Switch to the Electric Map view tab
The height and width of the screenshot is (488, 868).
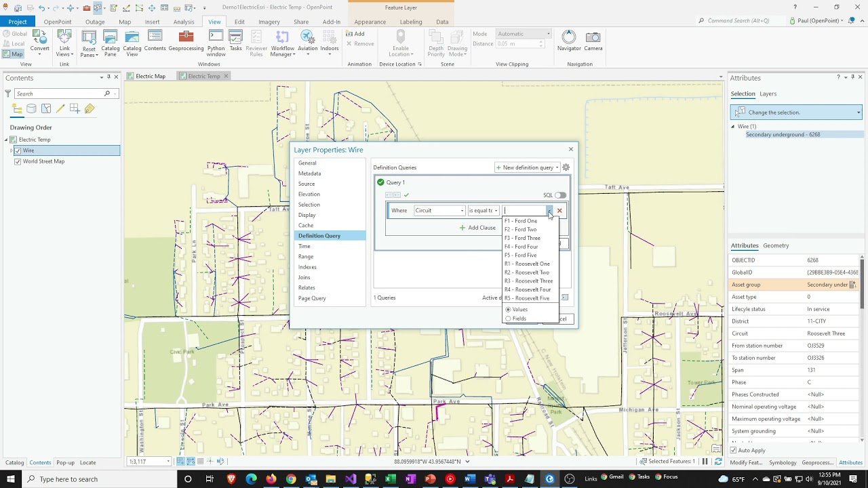pyautogui.click(x=145, y=76)
